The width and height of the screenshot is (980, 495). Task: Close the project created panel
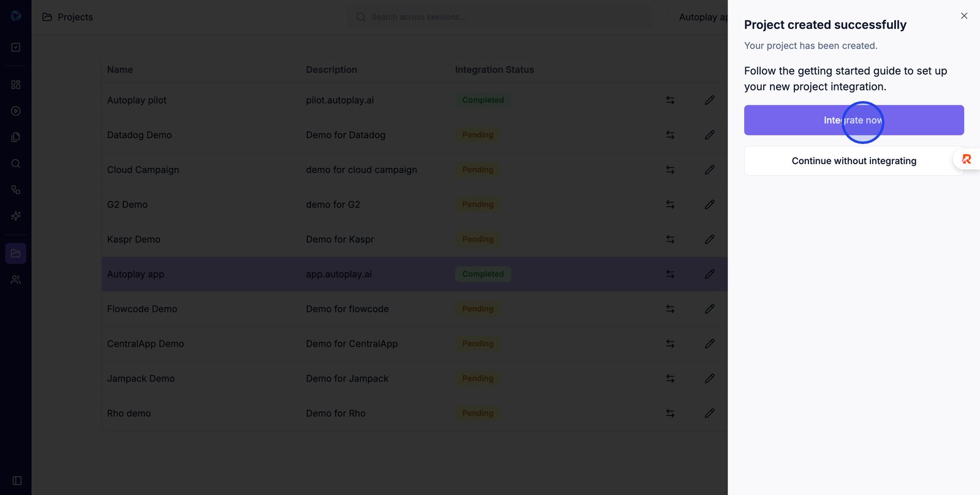pyautogui.click(x=964, y=16)
